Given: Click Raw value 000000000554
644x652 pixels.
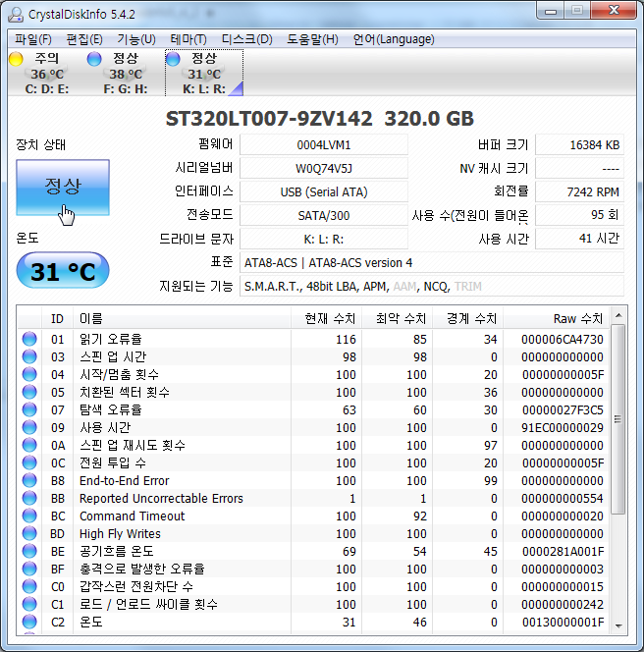Looking at the screenshot, I should point(563,498).
